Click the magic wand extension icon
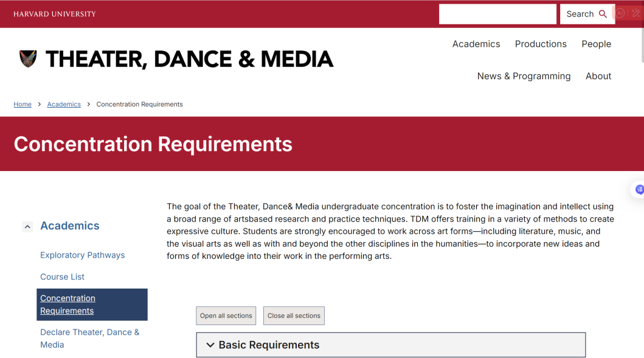 pos(635,13)
